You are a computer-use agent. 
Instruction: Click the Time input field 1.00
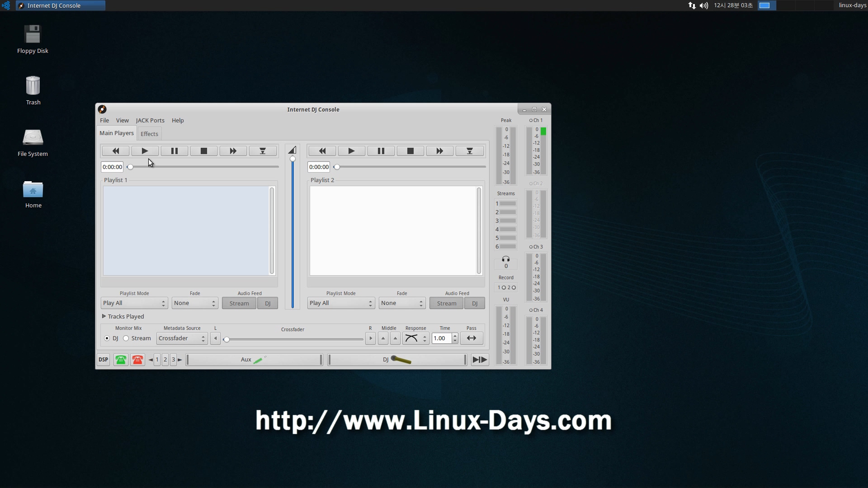442,338
